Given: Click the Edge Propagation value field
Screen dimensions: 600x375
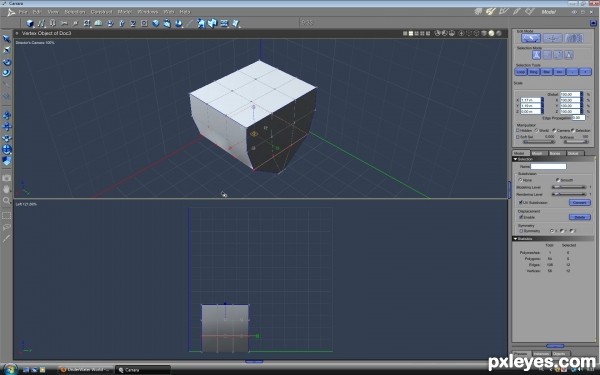Looking at the screenshot, I should tap(578, 117).
